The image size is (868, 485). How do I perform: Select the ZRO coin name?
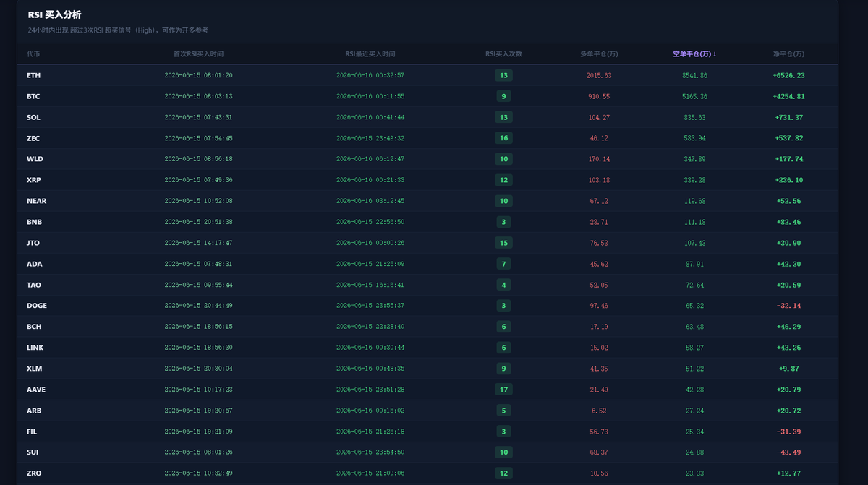pos(34,473)
